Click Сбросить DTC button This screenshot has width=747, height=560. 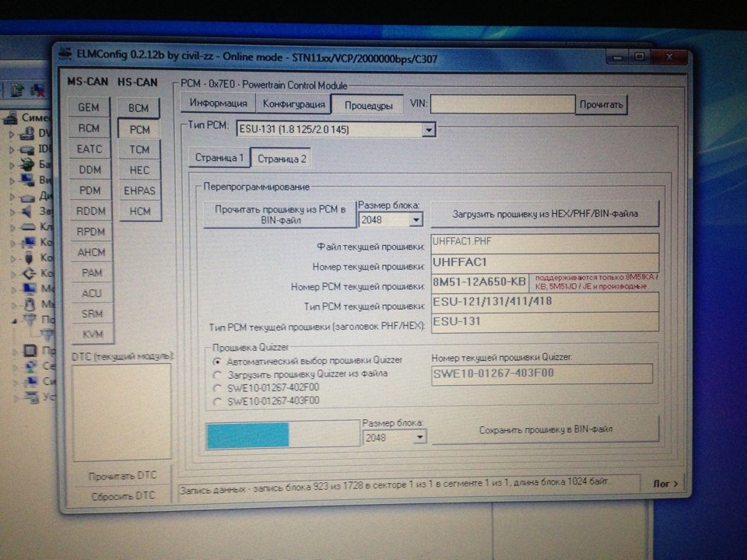123,495
